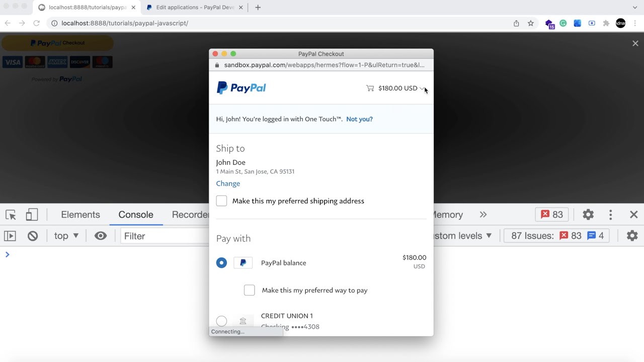The image size is (644, 362).
Task: Click the site info icon in address bar
Action: point(54,23)
